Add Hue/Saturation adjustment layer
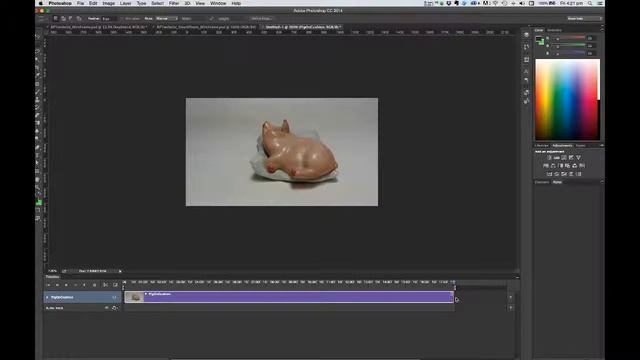This screenshot has height=360, width=640. click(x=546, y=166)
